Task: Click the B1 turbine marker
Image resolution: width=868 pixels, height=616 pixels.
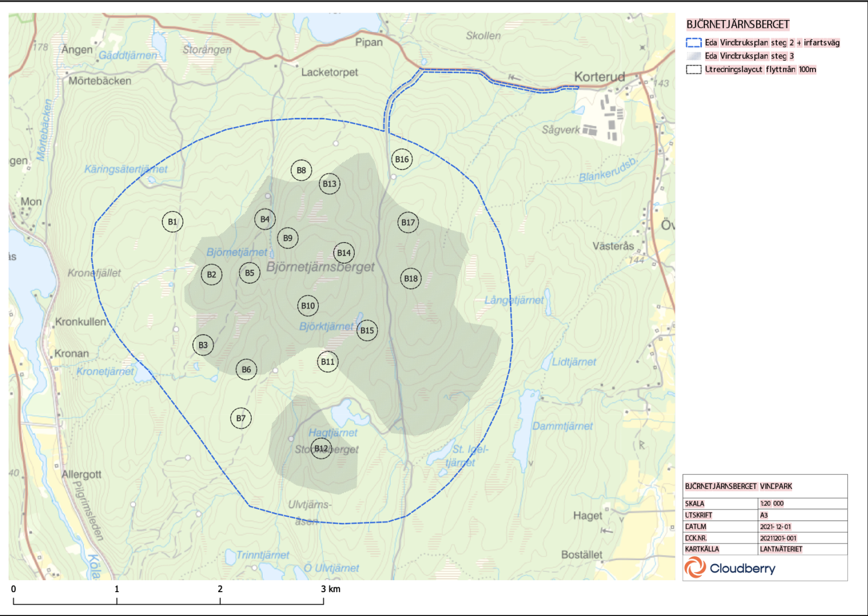Action: pos(173,222)
